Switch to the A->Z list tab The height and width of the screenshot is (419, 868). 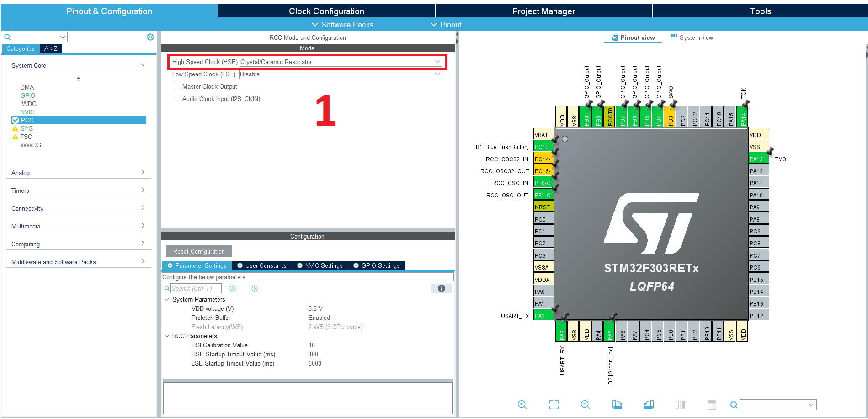coord(51,48)
